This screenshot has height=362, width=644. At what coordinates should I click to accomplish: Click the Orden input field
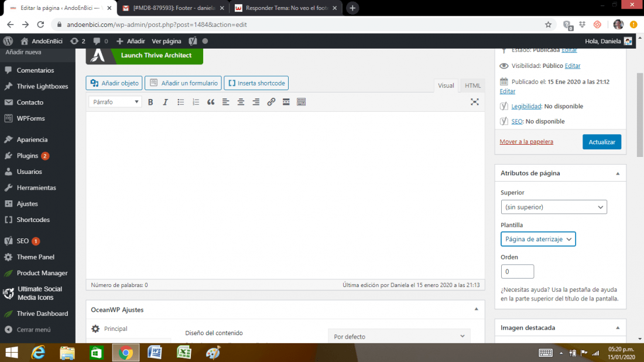pyautogui.click(x=517, y=272)
